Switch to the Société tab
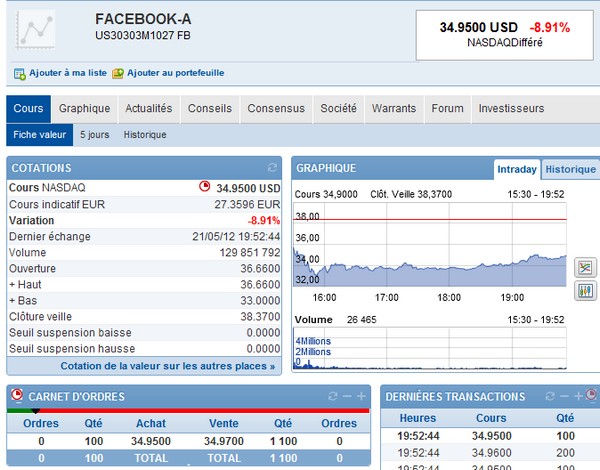Viewport: 600px width, 470px height. click(338, 109)
